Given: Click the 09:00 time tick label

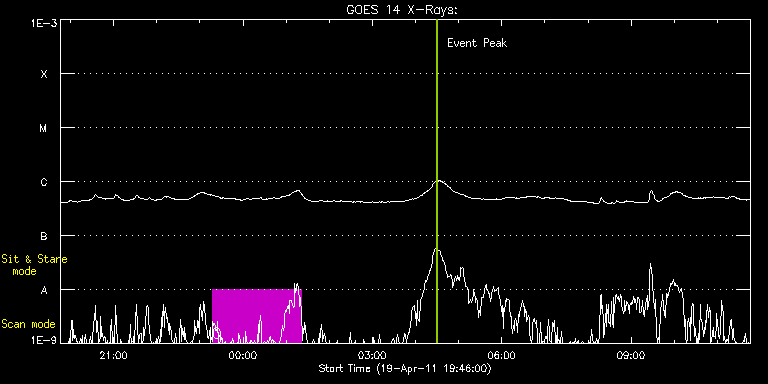Looking at the screenshot, I should 630,356.
